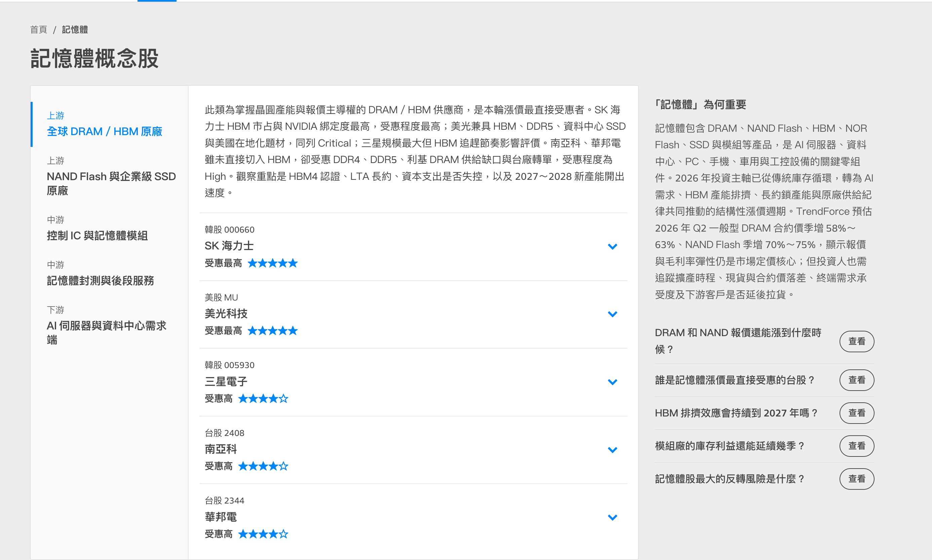Screen dimensions: 932x560
Task: Expand the 南亞科 stock row
Action: point(612,450)
